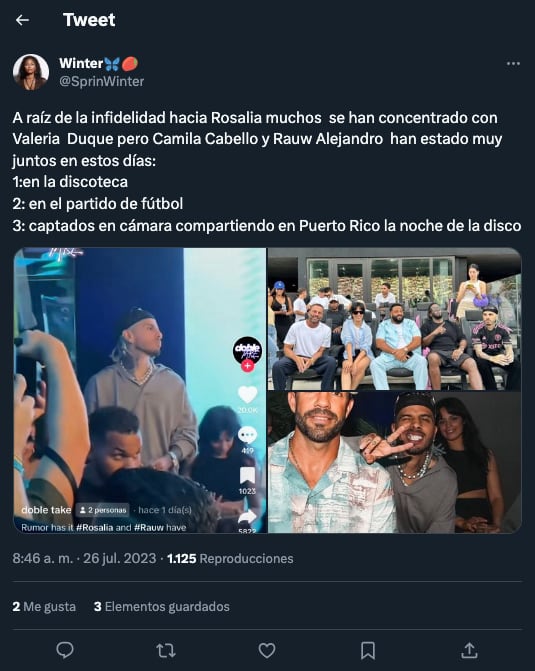Go back using the left arrow
The width and height of the screenshot is (535, 671).
[x=22, y=20]
